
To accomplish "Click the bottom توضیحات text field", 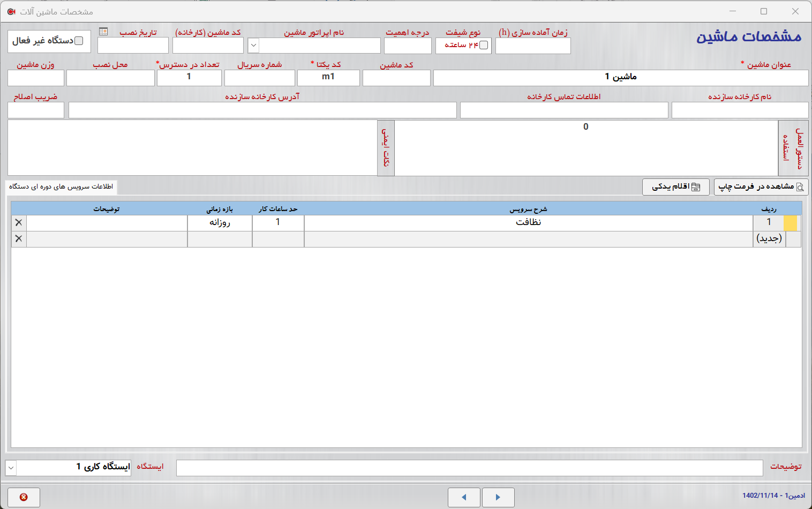I will tap(469, 468).
